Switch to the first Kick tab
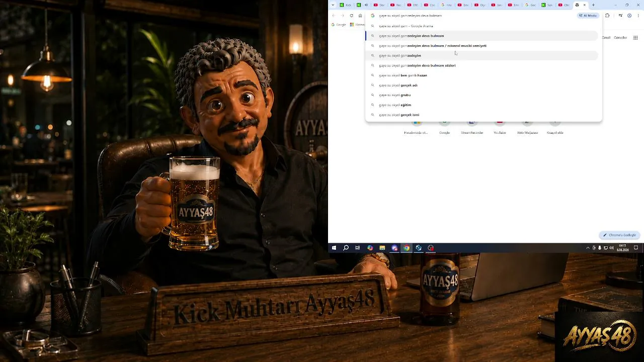Viewport: 644px width, 362px height. pos(346,5)
